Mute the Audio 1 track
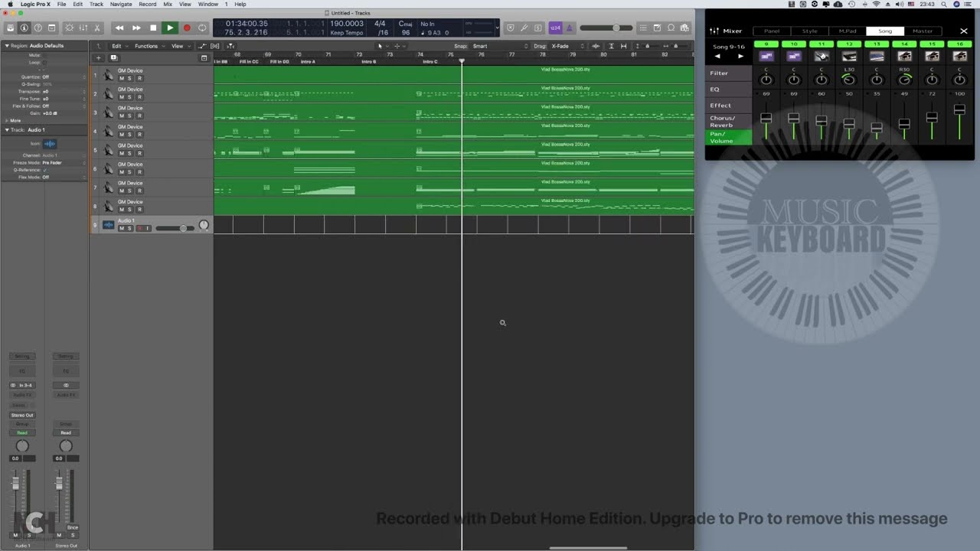Image resolution: width=980 pixels, height=551 pixels. point(121,228)
